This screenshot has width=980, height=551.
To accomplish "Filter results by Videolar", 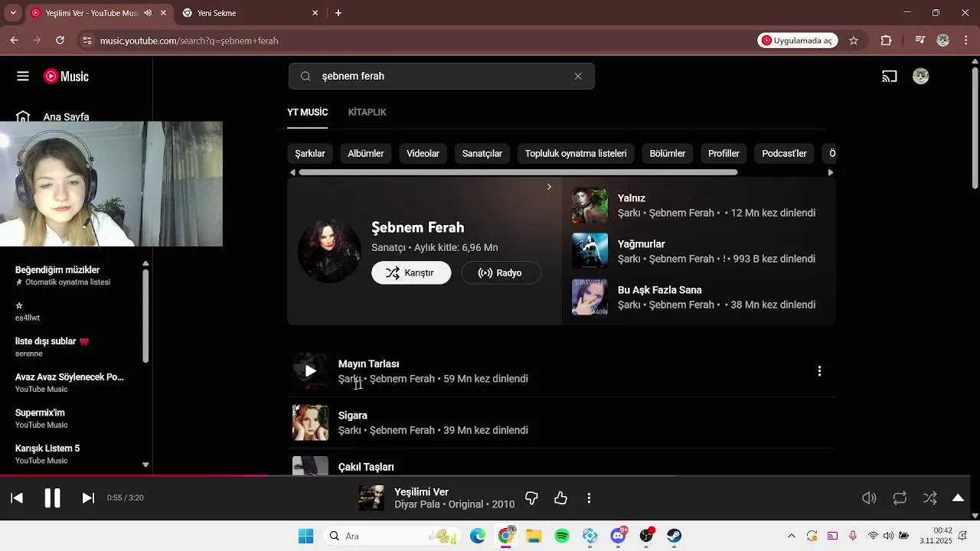I will click(x=423, y=154).
